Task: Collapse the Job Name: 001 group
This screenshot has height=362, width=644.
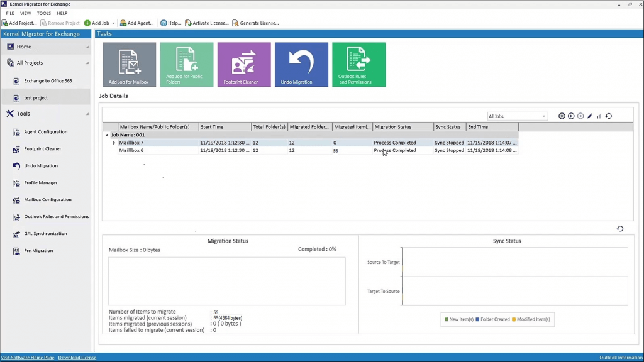Action: coord(106,134)
